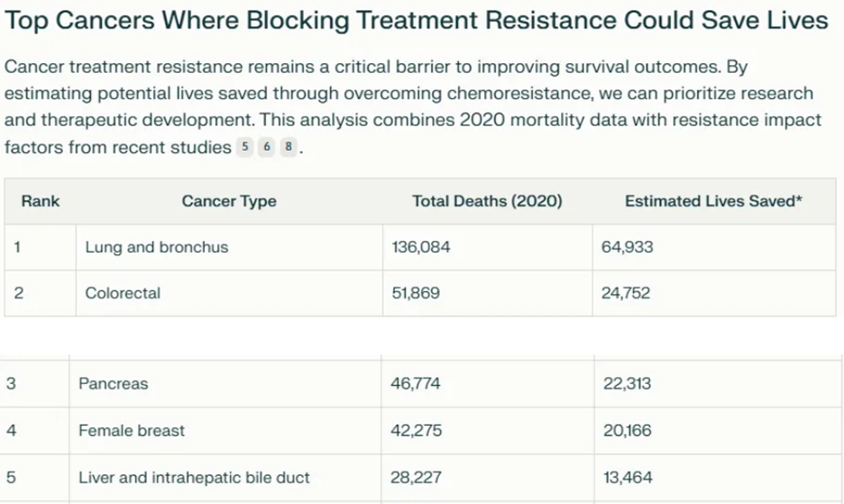Click the Rank column header
This screenshot has height=504, width=844.
(40, 201)
